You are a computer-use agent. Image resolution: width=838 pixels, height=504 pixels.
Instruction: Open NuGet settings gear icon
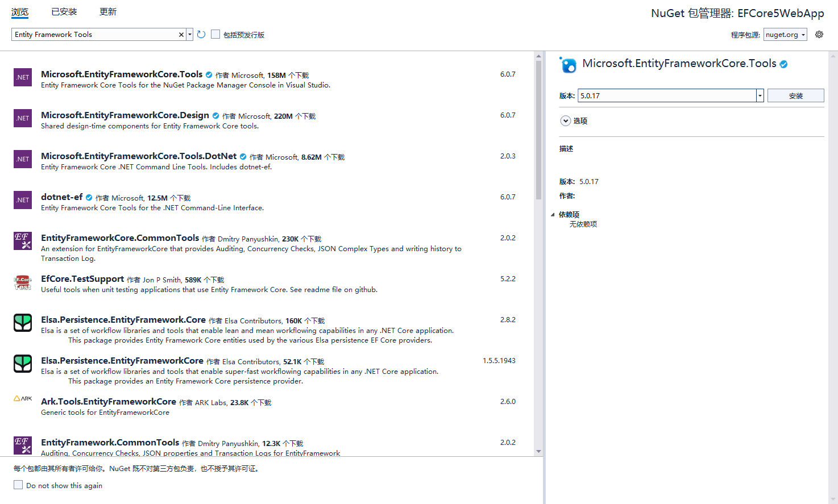[819, 35]
